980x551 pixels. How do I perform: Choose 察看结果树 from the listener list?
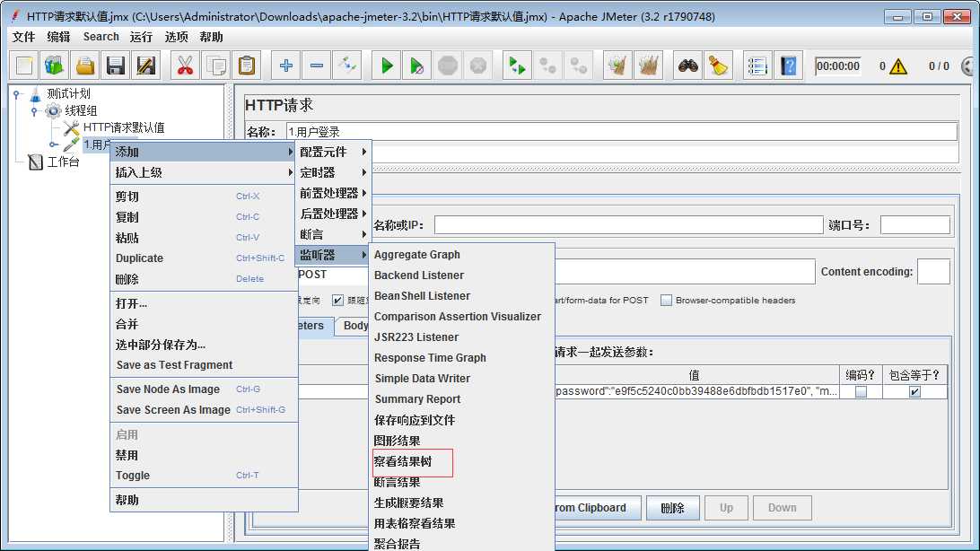(x=403, y=461)
